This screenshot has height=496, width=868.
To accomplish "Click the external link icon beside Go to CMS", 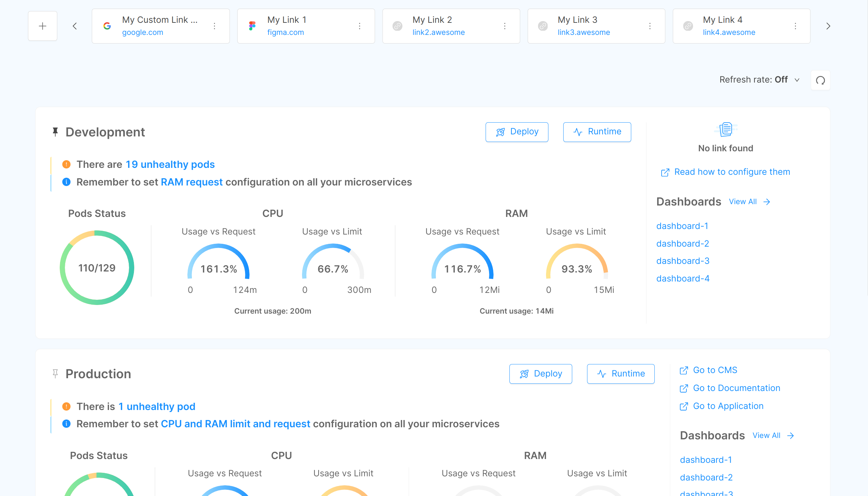I will [x=684, y=370].
